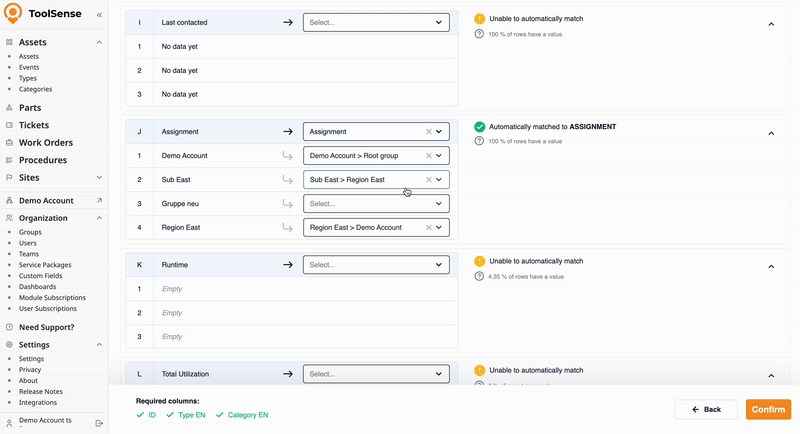Collapse the sidebar with the double-chevron icon
Image resolution: width=800 pixels, height=434 pixels.
[99, 15]
